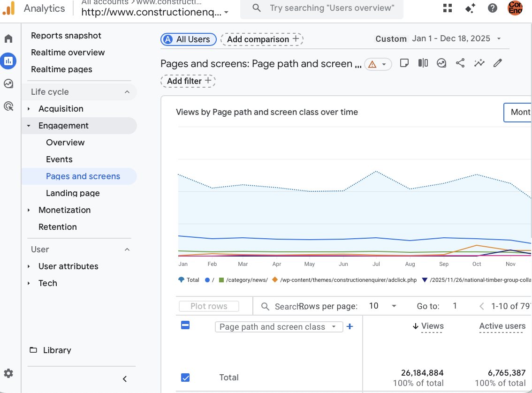Uncheck the Total row checkbox
Screen dimensions: 532x393
185,378
